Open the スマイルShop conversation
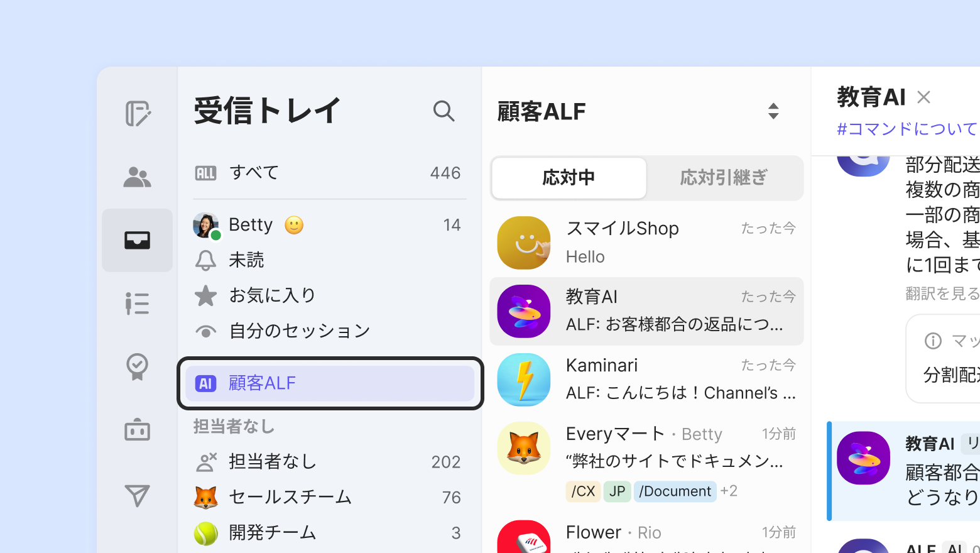The width and height of the screenshot is (980, 553). 646,243
